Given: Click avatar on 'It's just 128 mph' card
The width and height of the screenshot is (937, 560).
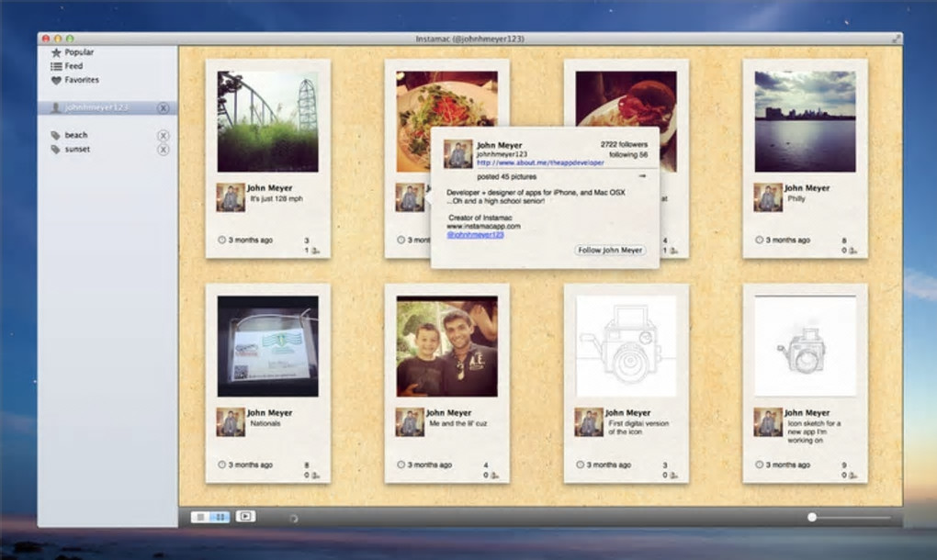Looking at the screenshot, I should [x=231, y=197].
